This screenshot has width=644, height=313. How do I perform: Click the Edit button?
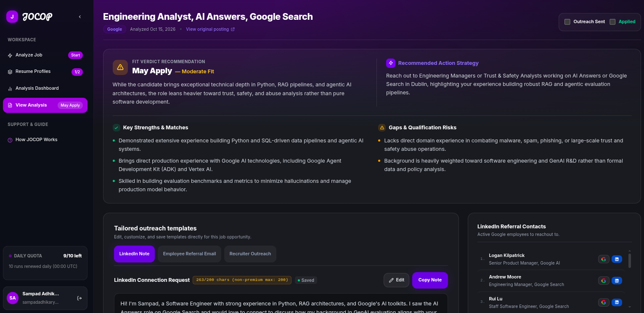pyautogui.click(x=396, y=280)
